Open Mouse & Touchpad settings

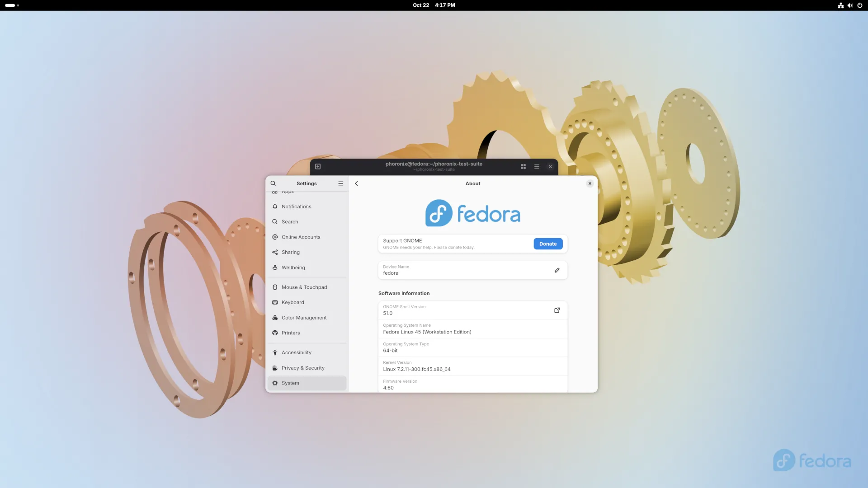coord(307,287)
